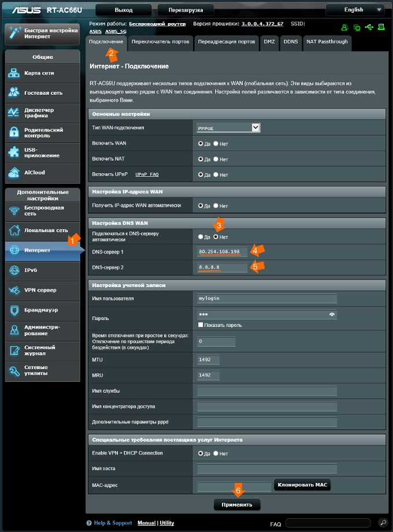Open Брандмауэр shield icon
The image size is (393, 532).
coord(14,310)
